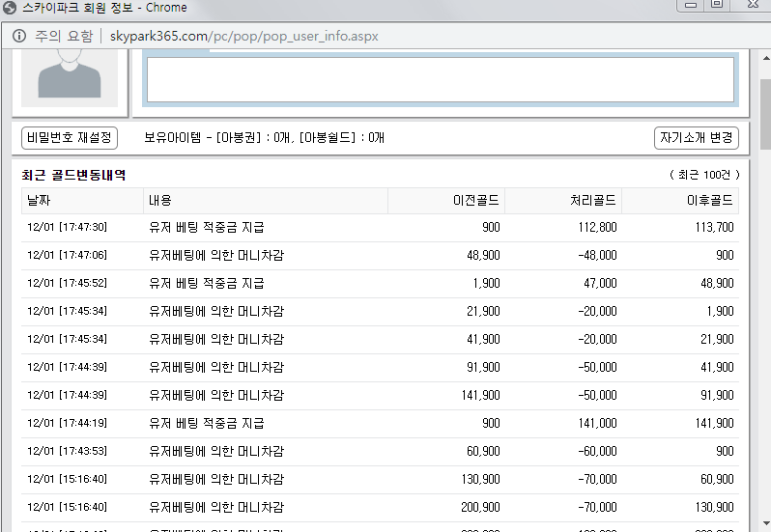This screenshot has height=532, width=771.
Task: Minimize the 스카이파크 회원 정보 window
Action: point(690,5)
